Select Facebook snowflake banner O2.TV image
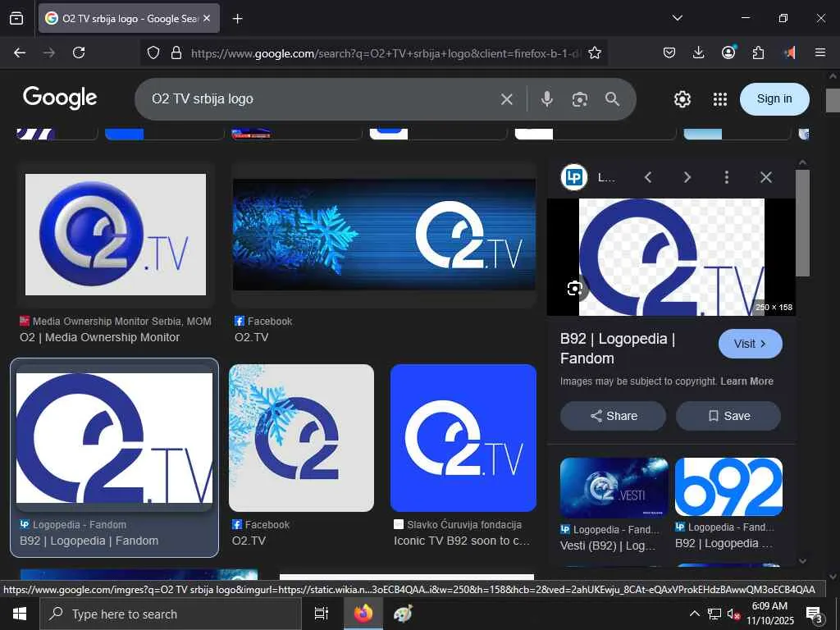This screenshot has width=840, height=630. coord(384,235)
